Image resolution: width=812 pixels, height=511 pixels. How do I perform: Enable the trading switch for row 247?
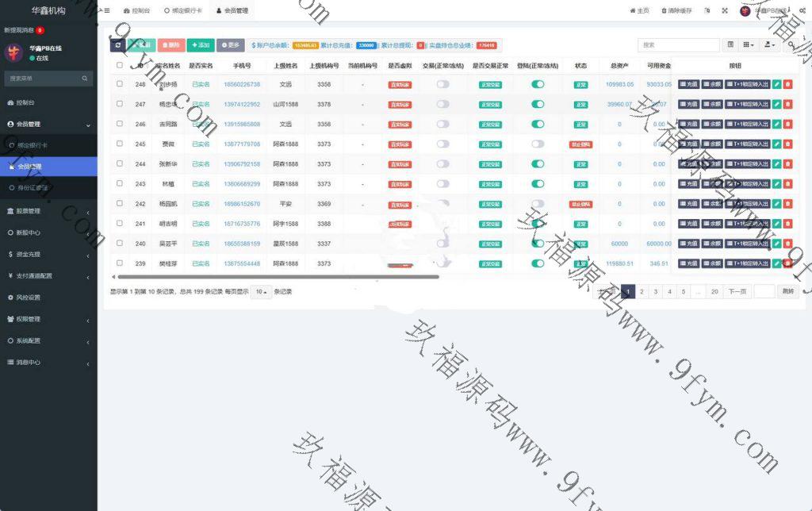pyautogui.click(x=442, y=104)
